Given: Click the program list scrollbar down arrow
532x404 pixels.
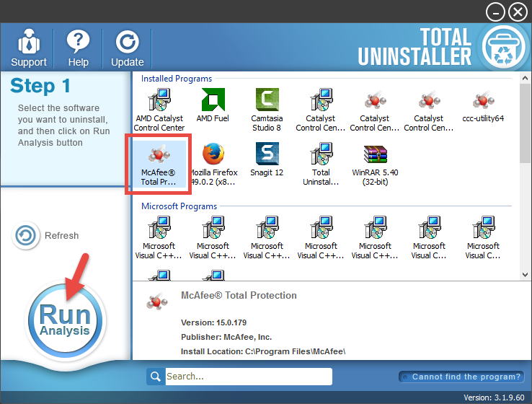Looking at the screenshot, I should [525, 275].
